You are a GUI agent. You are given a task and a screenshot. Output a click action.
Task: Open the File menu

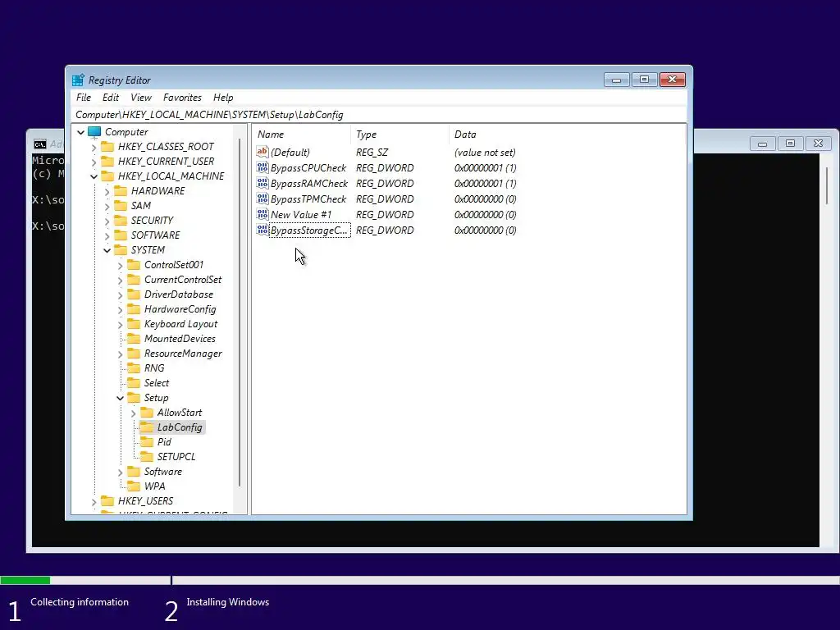[84, 98]
